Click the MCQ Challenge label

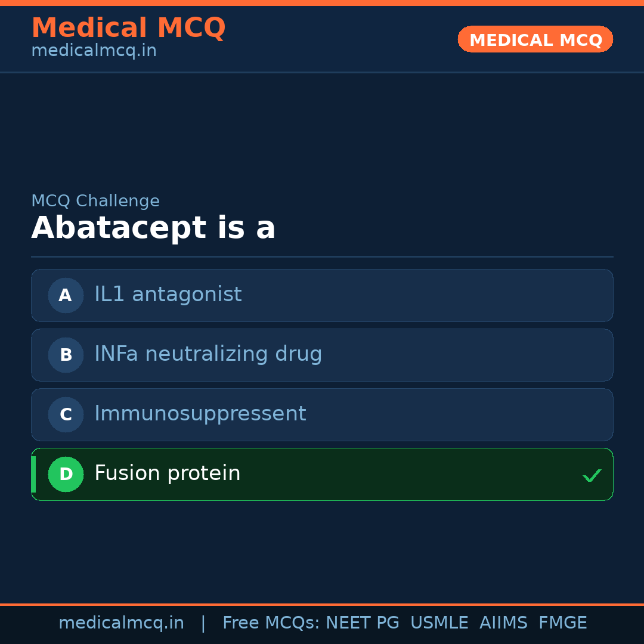pos(95,201)
